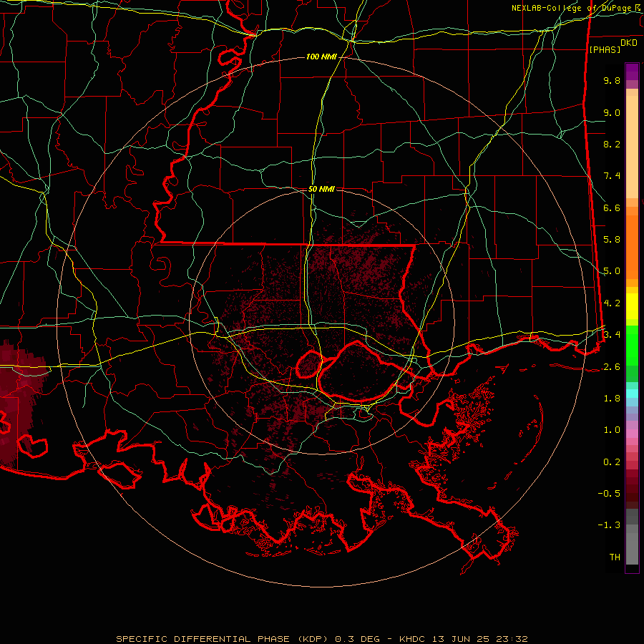Click the 1.0 legend value

[x=612, y=430]
